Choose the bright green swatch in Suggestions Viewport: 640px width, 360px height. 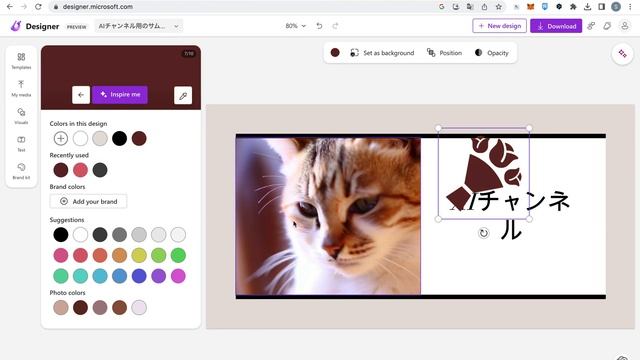178,255
